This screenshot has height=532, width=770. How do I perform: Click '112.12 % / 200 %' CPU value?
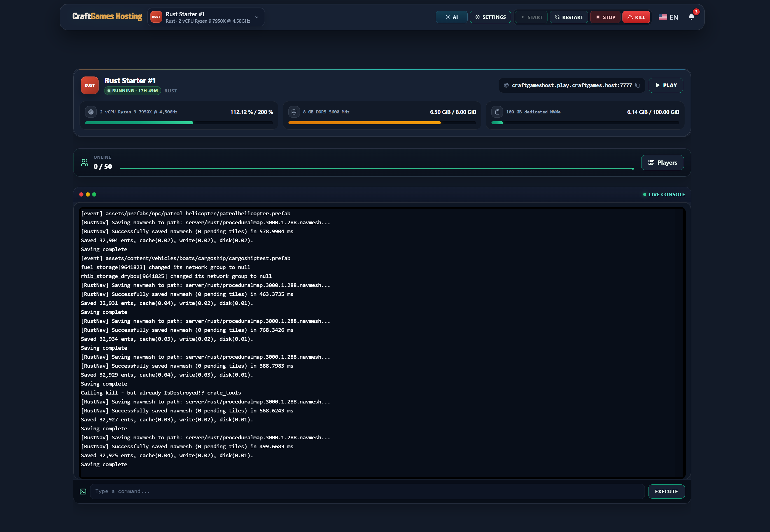[251, 112]
